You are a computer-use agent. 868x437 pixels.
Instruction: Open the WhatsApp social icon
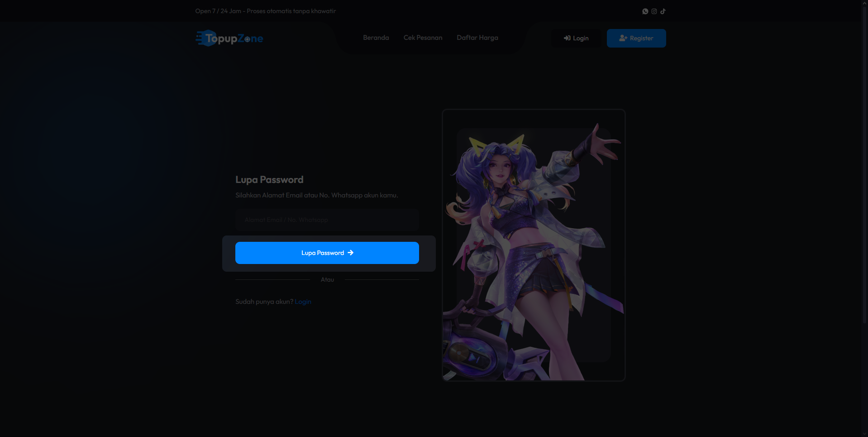[645, 11]
